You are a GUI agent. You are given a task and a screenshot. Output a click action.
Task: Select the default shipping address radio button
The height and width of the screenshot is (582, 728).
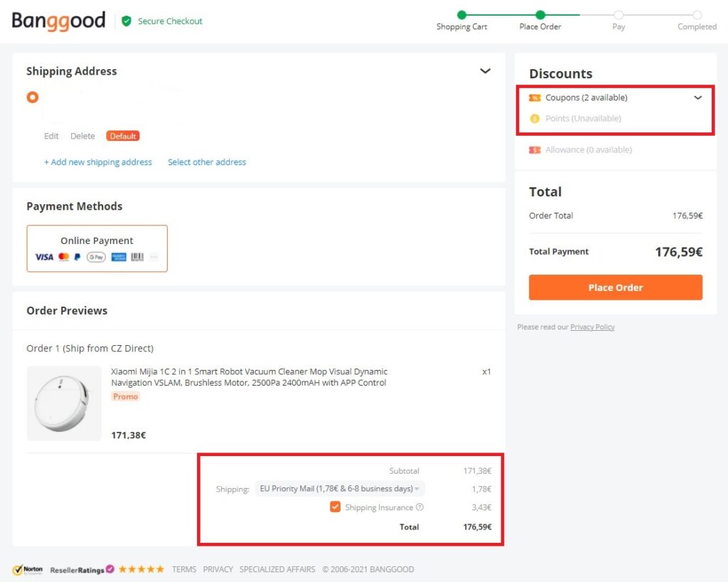click(x=33, y=97)
